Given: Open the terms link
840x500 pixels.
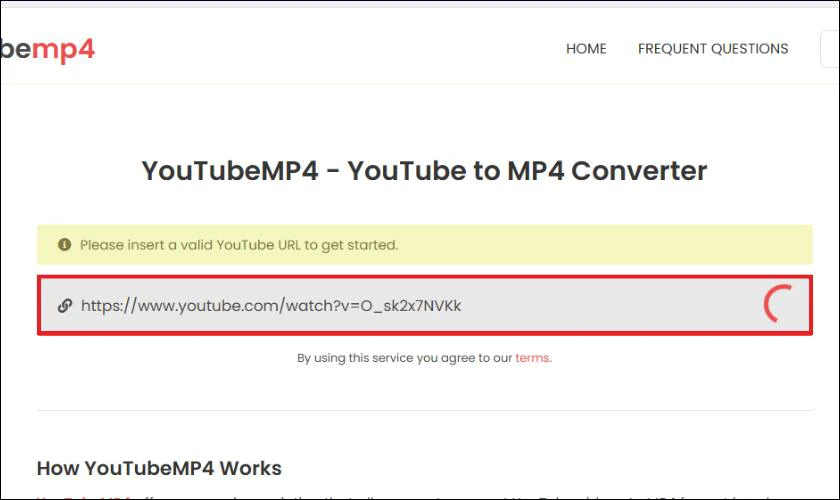Looking at the screenshot, I should coord(532,357).
